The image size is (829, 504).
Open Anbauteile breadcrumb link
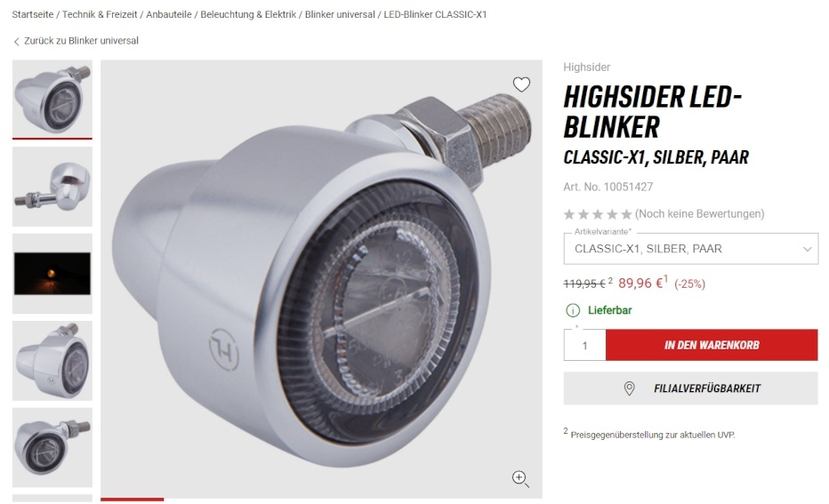tap(169, 14)
